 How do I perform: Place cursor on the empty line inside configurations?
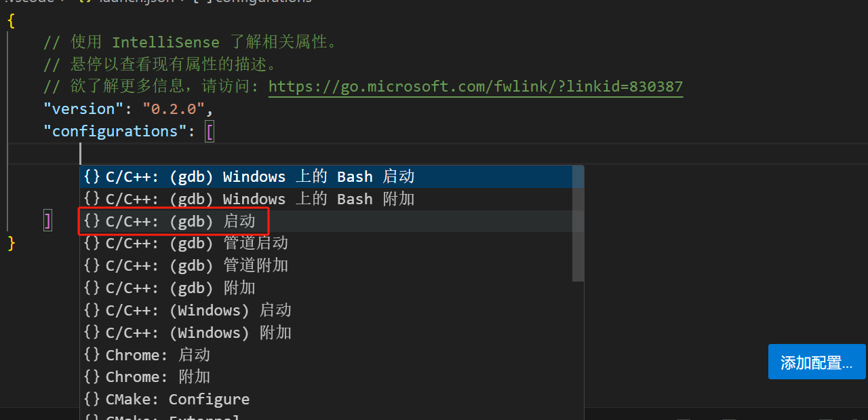271,153
